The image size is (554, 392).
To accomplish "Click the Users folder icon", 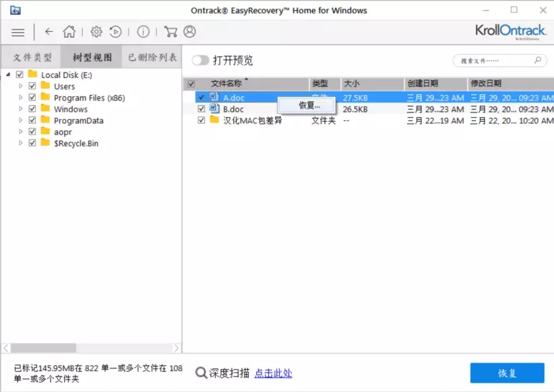I will pyautogui.click(x=45, y=86).
